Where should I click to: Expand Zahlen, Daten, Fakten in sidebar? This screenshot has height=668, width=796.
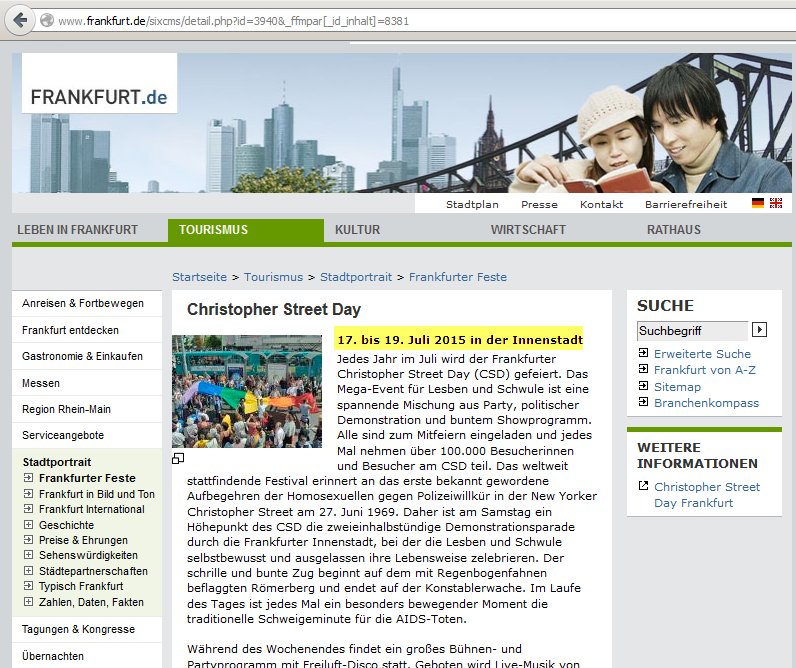pyautogui.click(x=28, y=602)
